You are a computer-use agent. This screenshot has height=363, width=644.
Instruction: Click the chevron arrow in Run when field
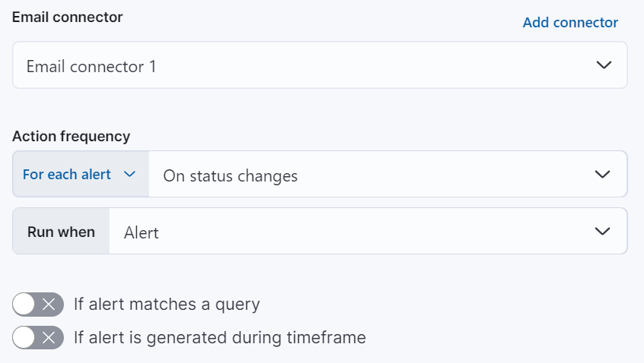tap(602, 232)
